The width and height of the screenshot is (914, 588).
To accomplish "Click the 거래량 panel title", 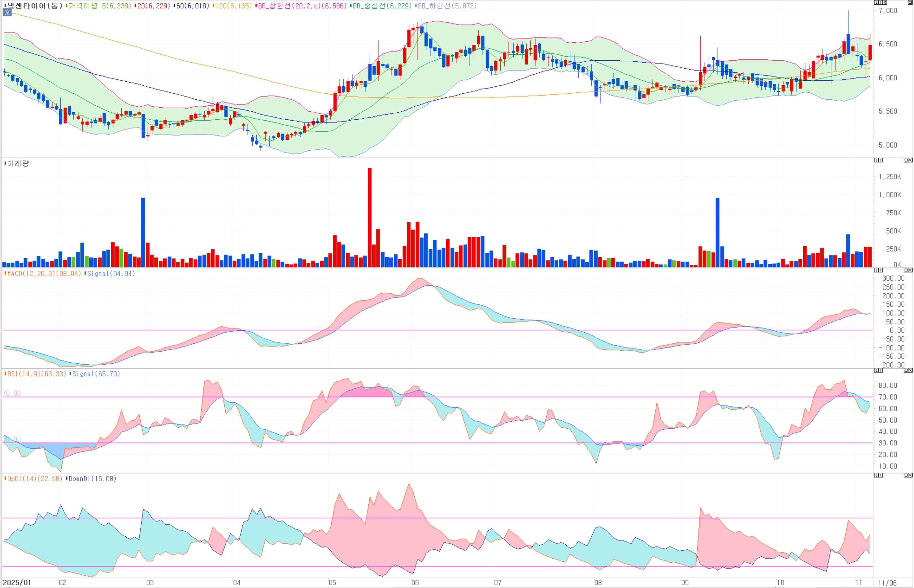I will pos(18,163).
